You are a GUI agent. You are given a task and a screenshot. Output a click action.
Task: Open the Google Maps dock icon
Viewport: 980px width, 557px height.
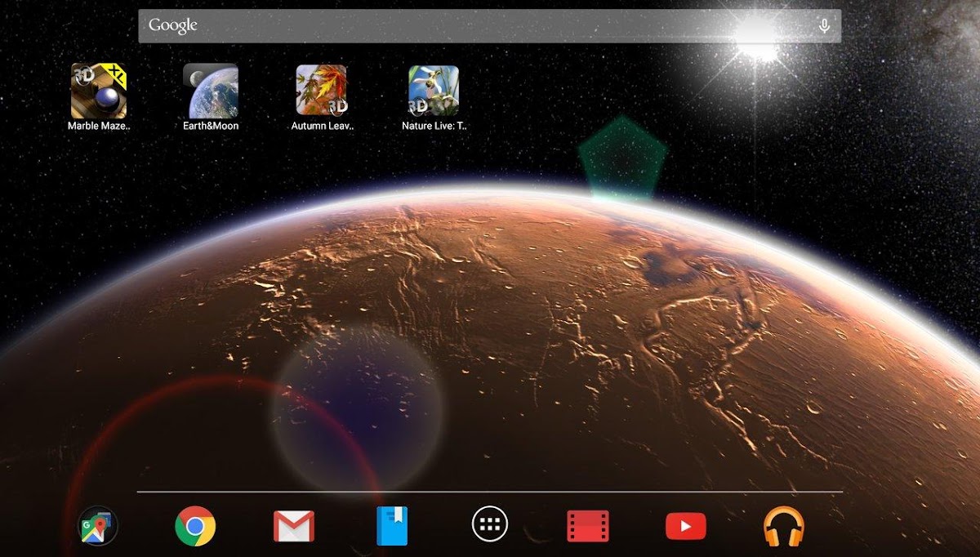pyautogui.click(x=98, y=526)
